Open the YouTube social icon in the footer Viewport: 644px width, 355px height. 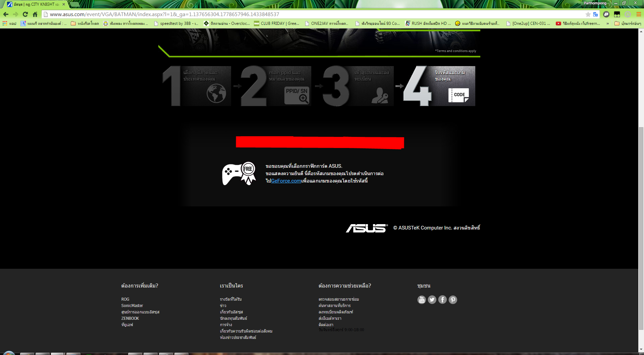coord(422,300)
